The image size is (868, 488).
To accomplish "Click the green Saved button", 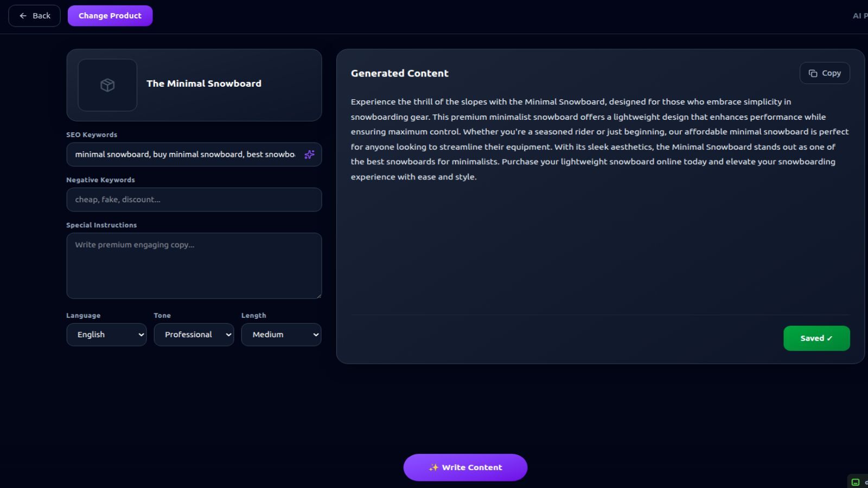I will tap(816, 338).
